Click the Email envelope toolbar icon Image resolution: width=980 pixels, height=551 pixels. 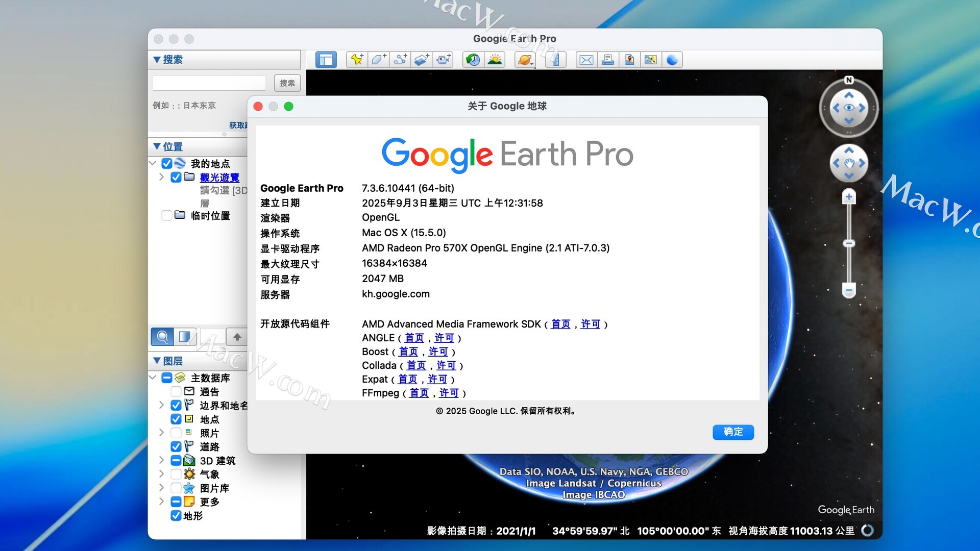pos(586,60)
